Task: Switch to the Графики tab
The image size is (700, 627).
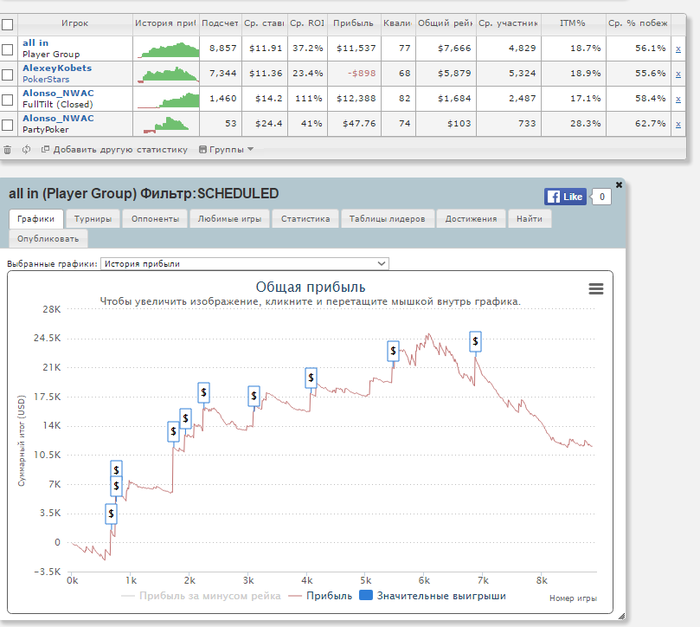Action: click(x=36, y=219)
